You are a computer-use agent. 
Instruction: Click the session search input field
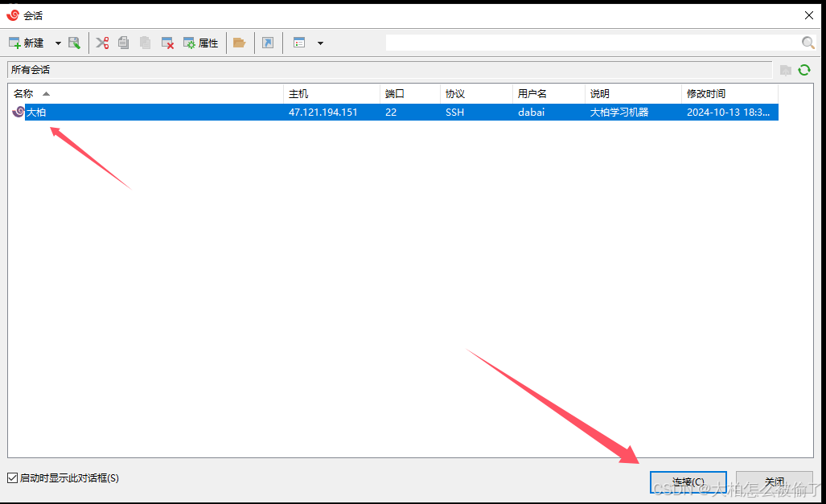point(593,43)
